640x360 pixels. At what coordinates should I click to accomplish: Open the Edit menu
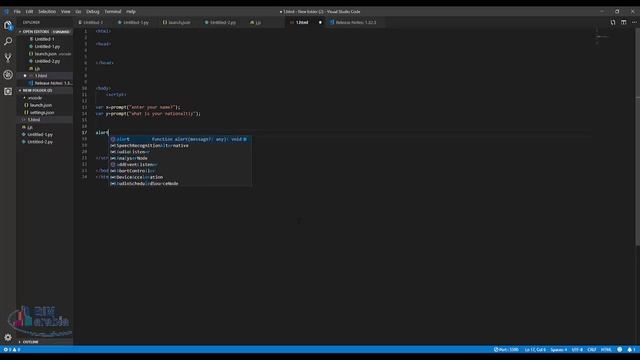29,11
